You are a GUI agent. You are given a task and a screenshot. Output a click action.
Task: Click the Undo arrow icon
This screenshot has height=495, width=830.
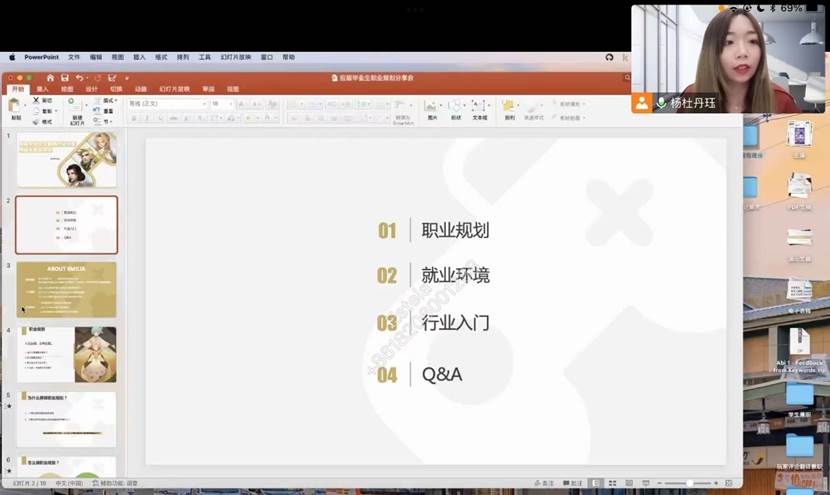point(79,78)
